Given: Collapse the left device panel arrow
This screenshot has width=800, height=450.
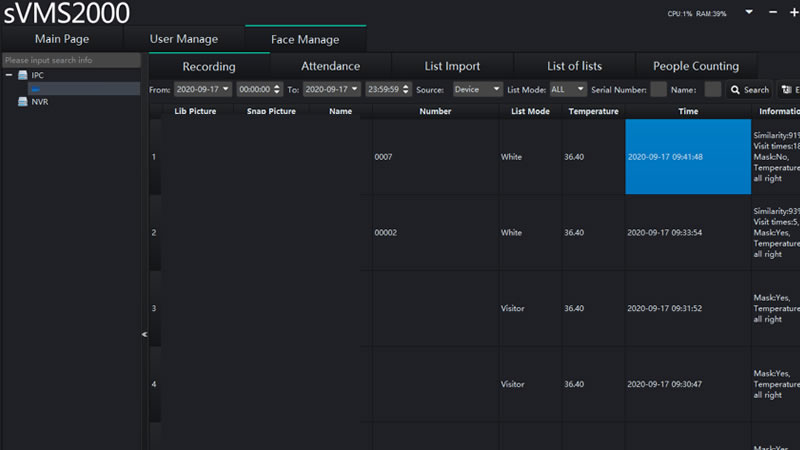Looking at the screenshot, I should click(x=144, y=334).
